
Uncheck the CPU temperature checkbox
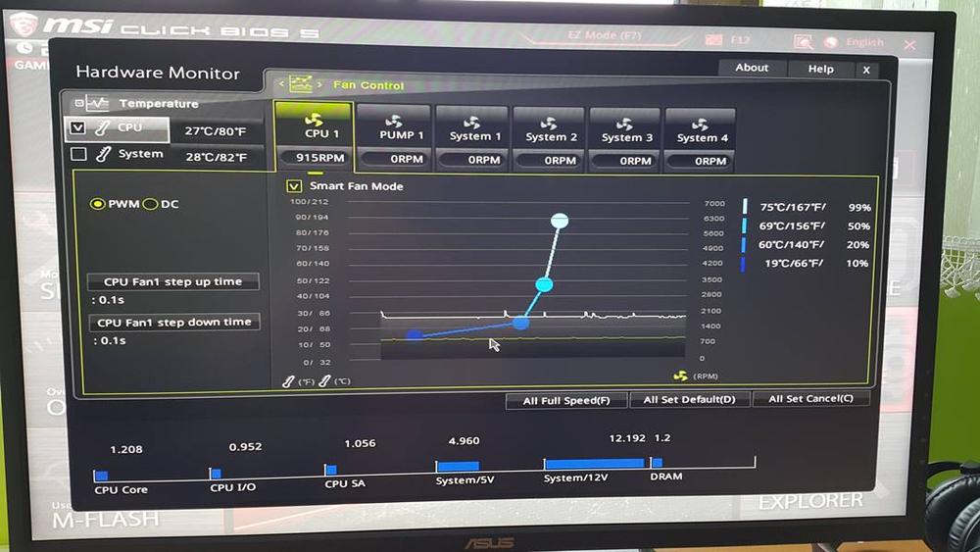tap(79, 127)
